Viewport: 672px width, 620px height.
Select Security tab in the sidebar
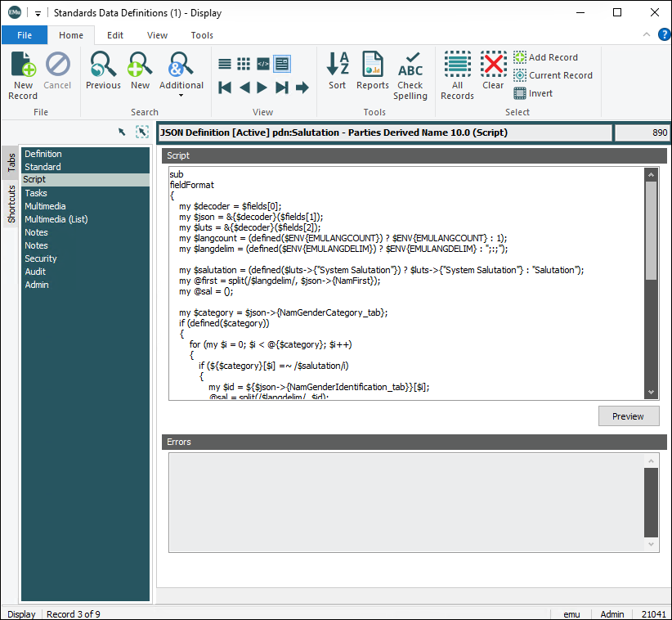[41, 258]
